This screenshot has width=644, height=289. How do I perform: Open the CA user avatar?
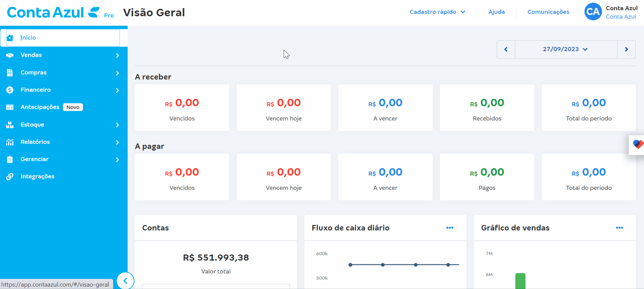pos(593,12)
